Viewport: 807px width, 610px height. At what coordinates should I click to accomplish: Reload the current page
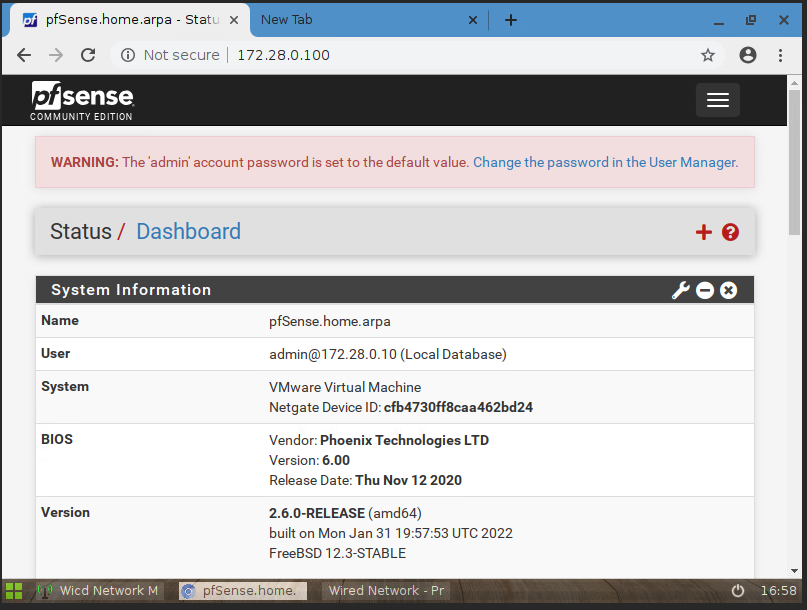[x=88, y=55]
